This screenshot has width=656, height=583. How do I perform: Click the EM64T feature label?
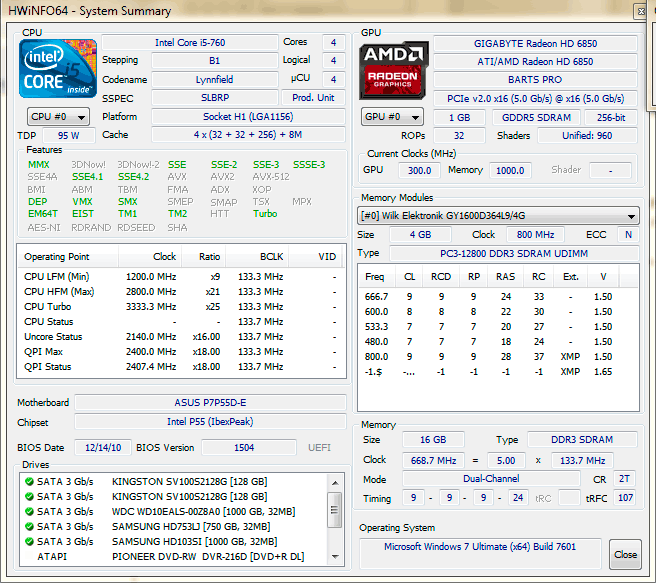[x=43, y=214]
